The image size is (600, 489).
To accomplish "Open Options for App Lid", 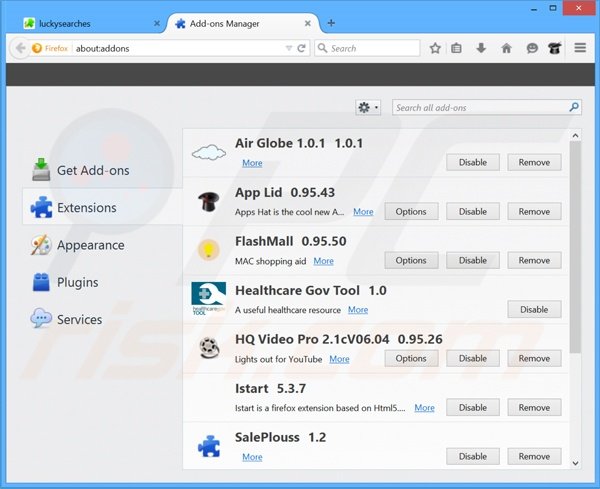I will [411, 211].
